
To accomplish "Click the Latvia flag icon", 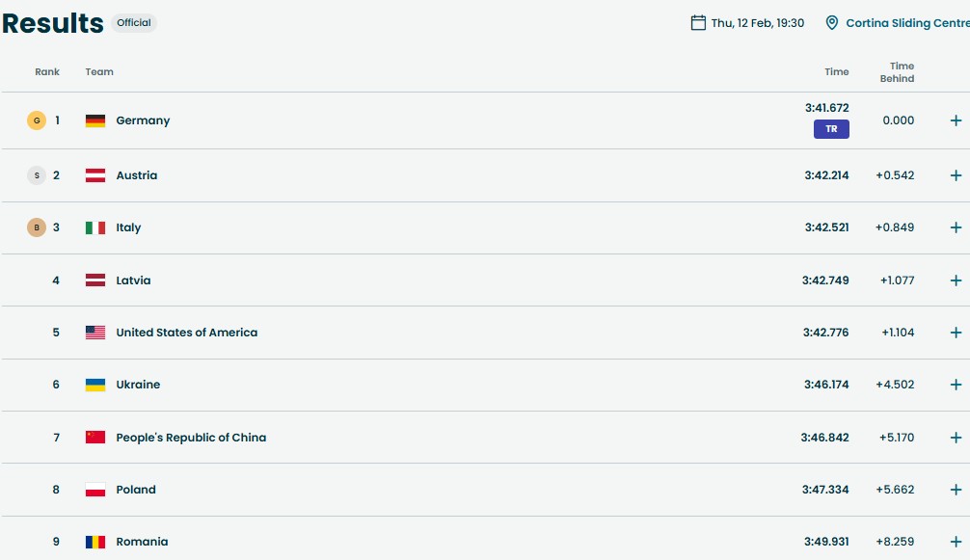I will [95, 280].
